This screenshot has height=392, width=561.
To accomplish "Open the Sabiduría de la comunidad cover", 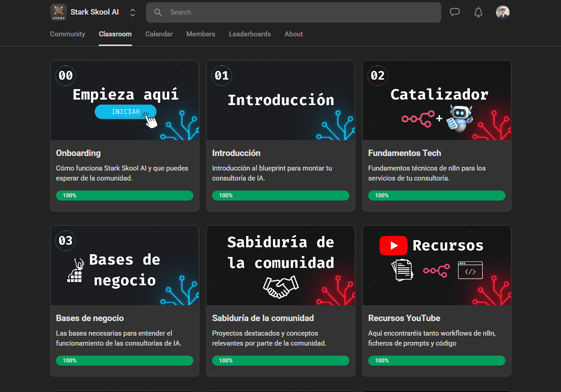I will tap(281, 265).
